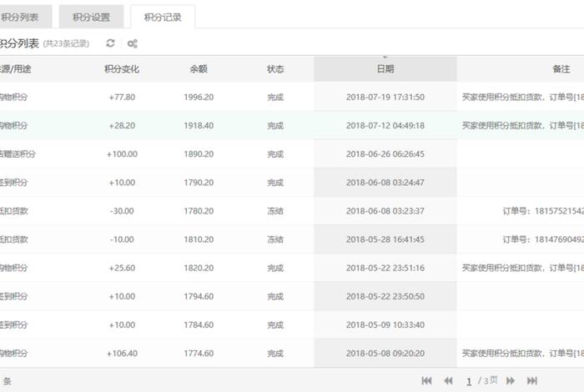
Task: Click date 2018-06-08 03:24:47
Action: click(385, 183)
